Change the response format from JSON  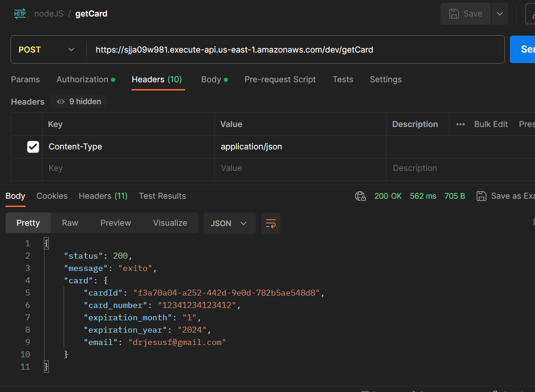229,223
